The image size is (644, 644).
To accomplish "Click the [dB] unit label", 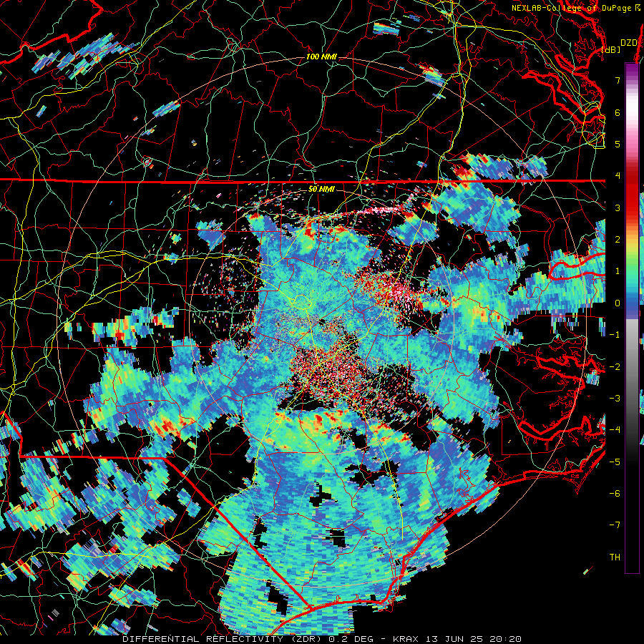I will [x=610, y=49].
